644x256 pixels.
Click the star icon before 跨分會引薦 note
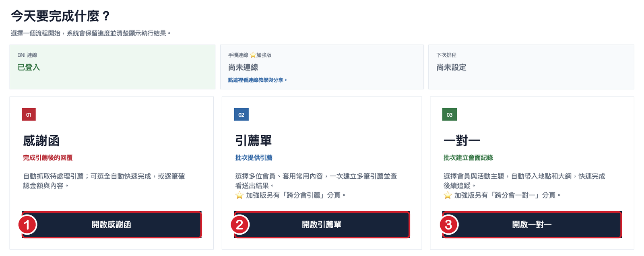coord(239,195)
